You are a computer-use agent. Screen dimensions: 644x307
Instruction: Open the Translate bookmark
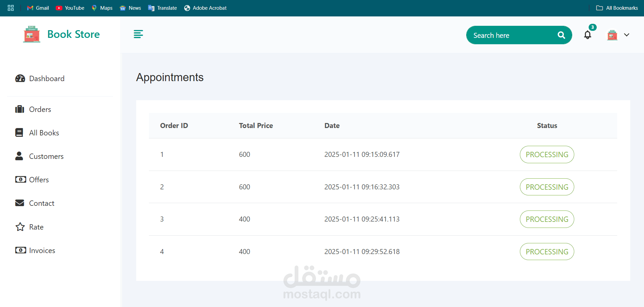pyautogui.click(x=162, y=8)
